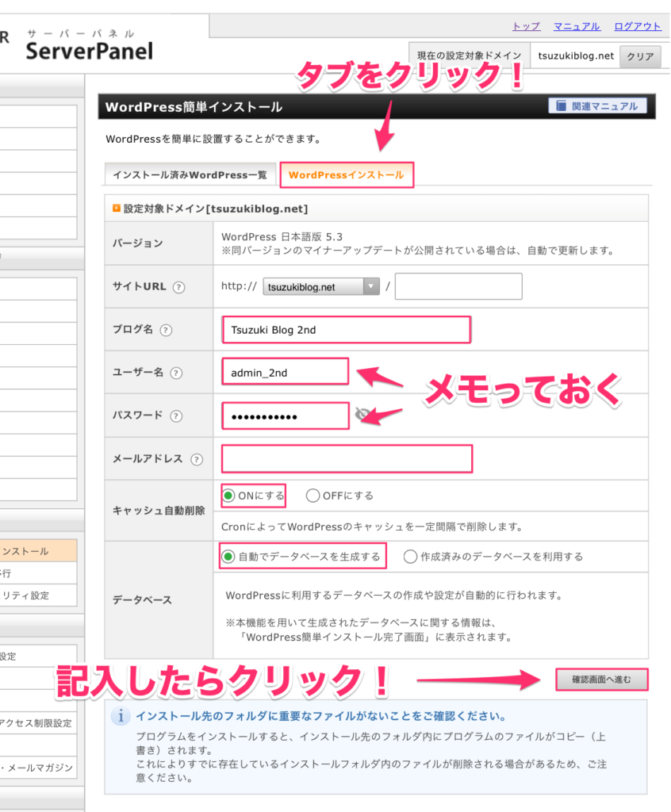671x812 pixels.
Task: Choose 自動でデータベースを生成する option
Action: point(228,557)
